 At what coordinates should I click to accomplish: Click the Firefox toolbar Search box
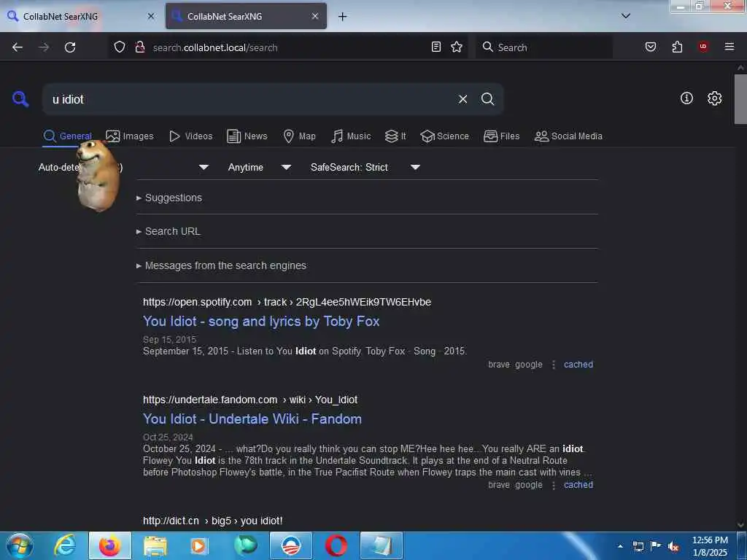(543, 47)
